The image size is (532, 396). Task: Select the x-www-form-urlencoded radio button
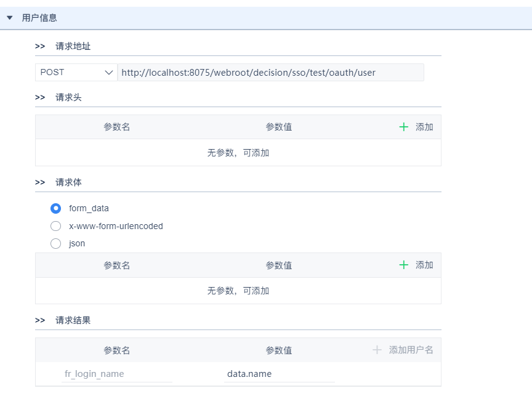coord(56,226)
